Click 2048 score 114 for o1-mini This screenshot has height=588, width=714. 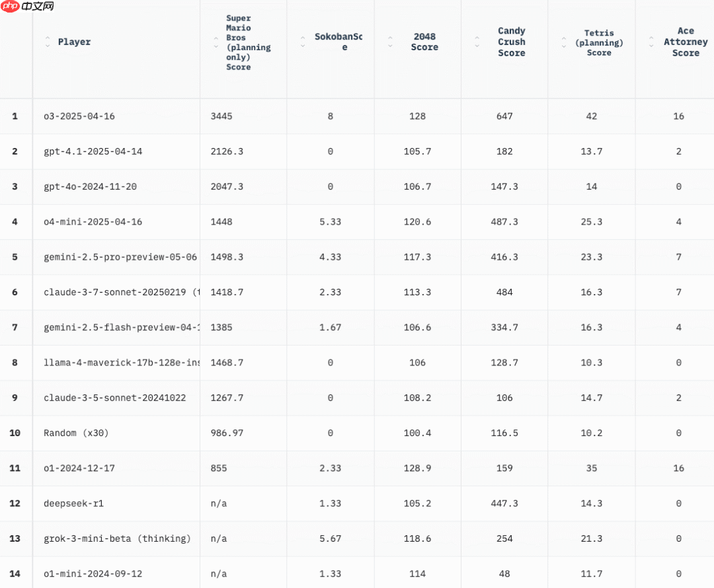[417, 573]
